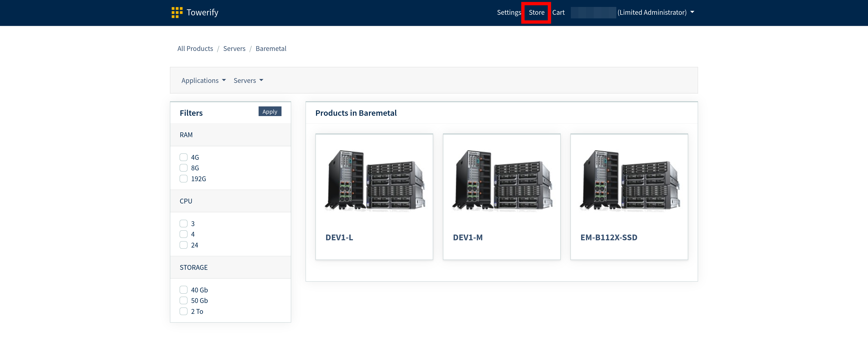The image size is (868, 347).
Task: Open the EM-B112X-SSD product title
Action: pos(609,238)
